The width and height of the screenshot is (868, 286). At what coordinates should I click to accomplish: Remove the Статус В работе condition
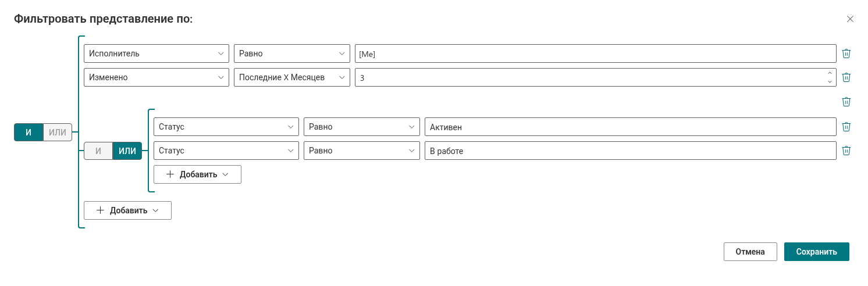(x=846, y=151)
